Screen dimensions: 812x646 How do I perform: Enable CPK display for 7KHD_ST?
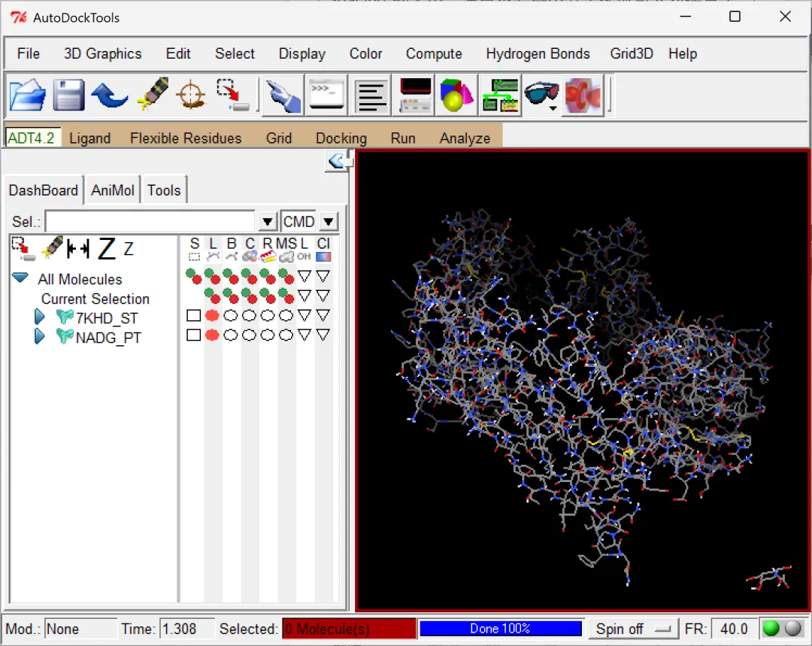[249, 316]
